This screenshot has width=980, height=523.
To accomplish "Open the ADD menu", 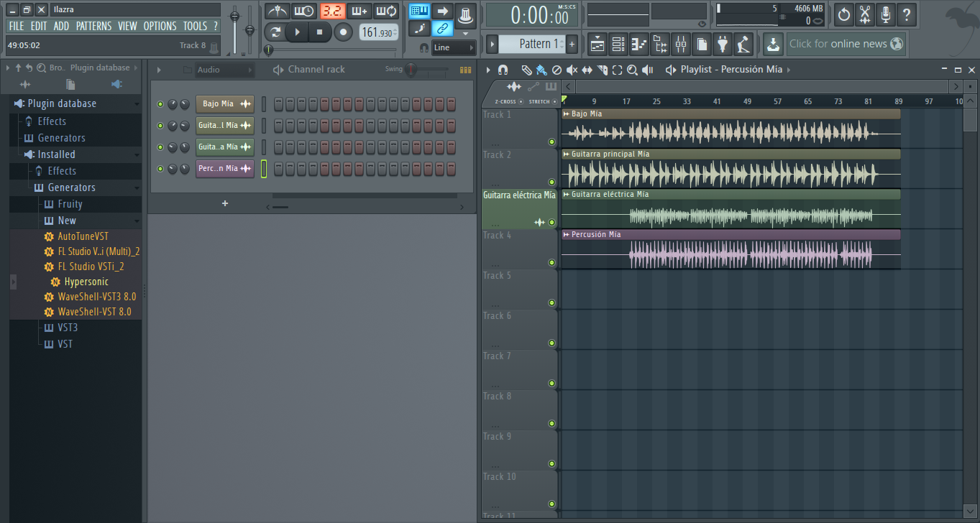I will point(61,26).
